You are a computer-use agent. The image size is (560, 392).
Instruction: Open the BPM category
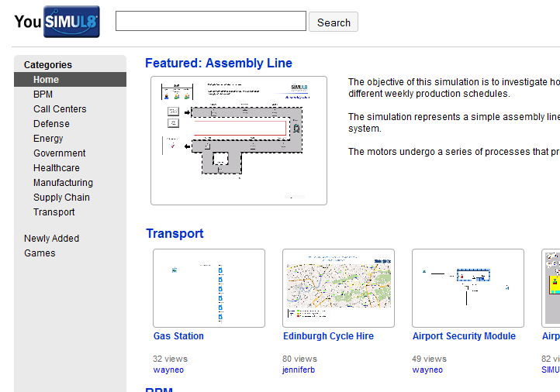(43, 95)
